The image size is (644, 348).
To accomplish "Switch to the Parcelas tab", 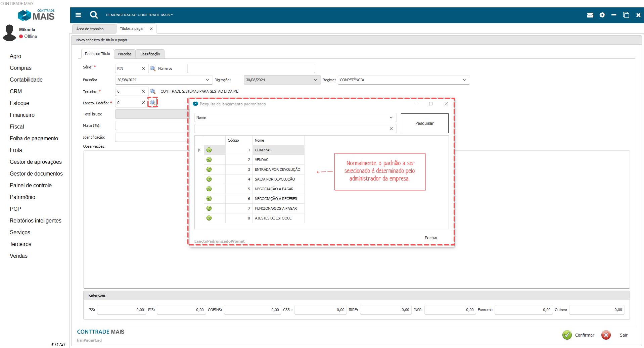I will click(125, 54).
